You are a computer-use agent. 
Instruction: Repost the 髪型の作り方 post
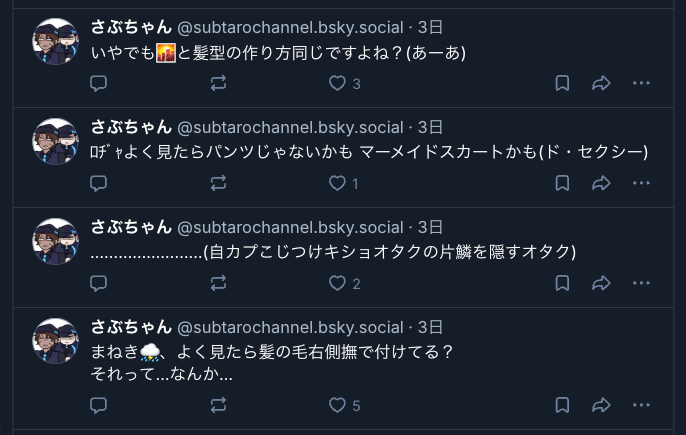point(219,84)
